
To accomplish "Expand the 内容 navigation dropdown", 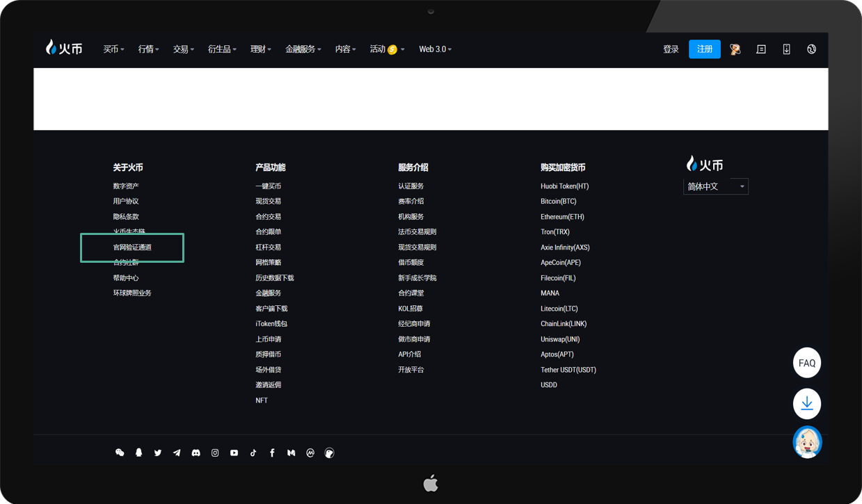I will tap(345, 49).
